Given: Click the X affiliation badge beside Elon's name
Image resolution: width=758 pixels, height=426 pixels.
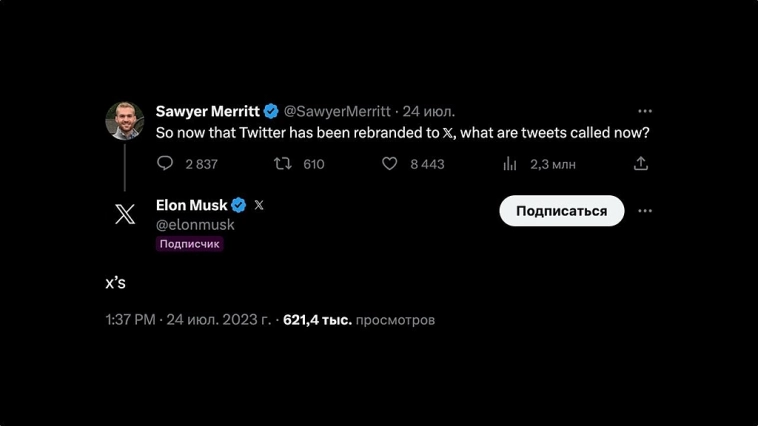Looking at the screenshot, I should tap(259, 205).
